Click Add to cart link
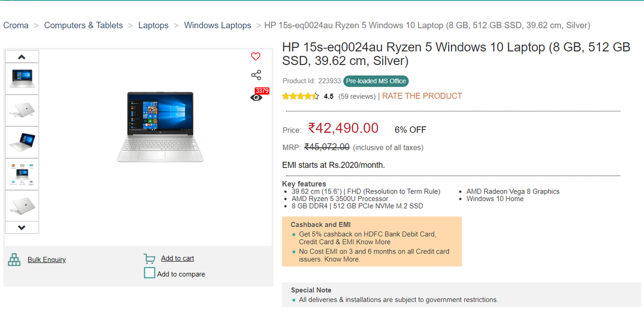Screen dimensions: 644x317 (x=178, y=258)
